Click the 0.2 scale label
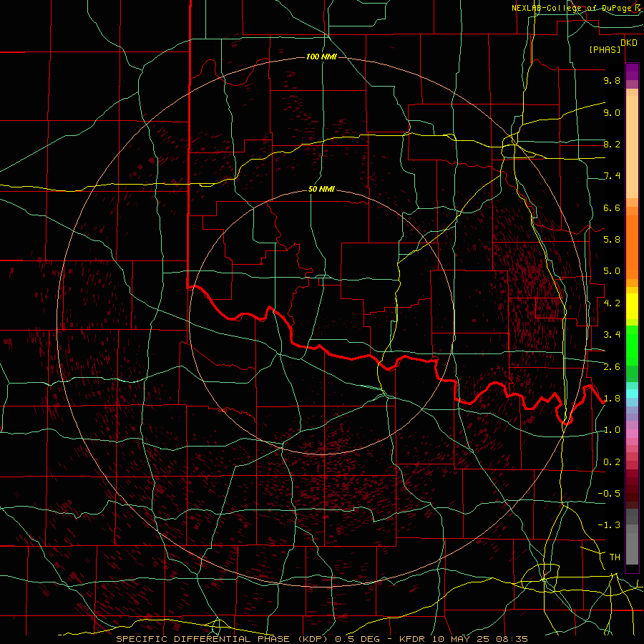Screen dimensions: 644x644 coord(612,462)
